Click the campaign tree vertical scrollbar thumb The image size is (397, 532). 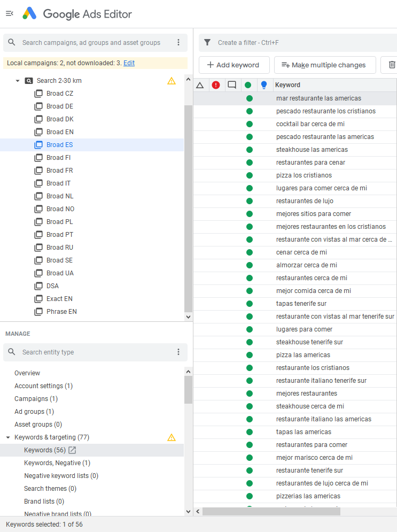[x=188, y=209]
